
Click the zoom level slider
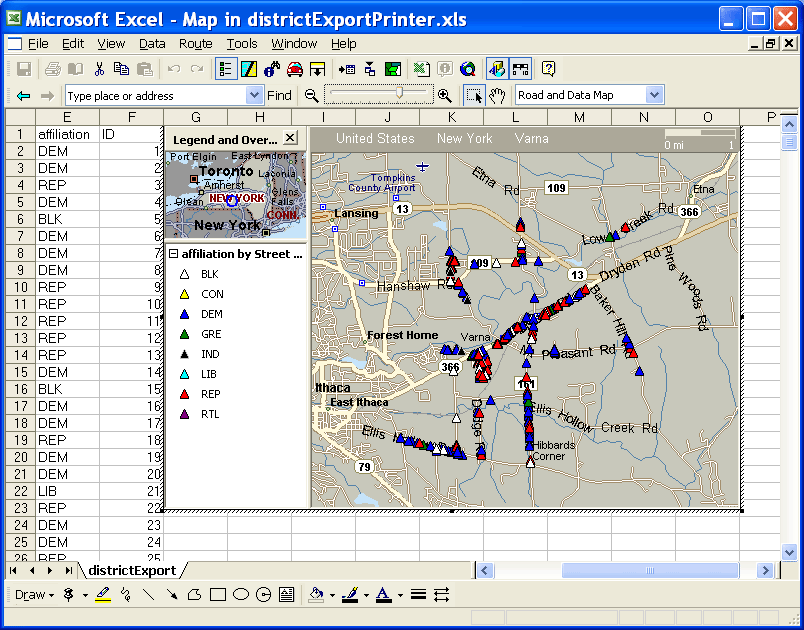pos(400,94)
